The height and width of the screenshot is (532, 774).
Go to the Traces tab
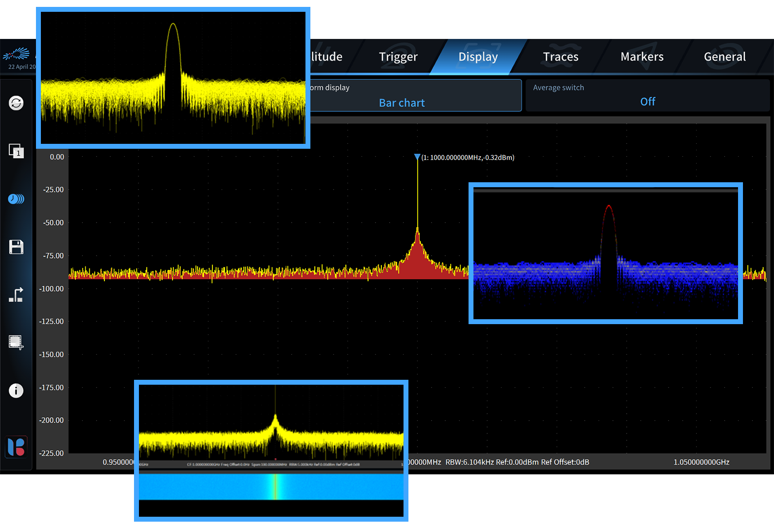pyautogui.click(x=561, y=57)
